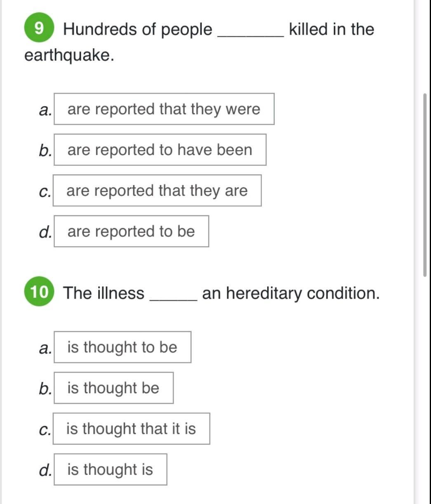This screenshot has width=431, height=504.
Task: Click the blank in the earthquake sentence
Action: click(x=250, y=31)
